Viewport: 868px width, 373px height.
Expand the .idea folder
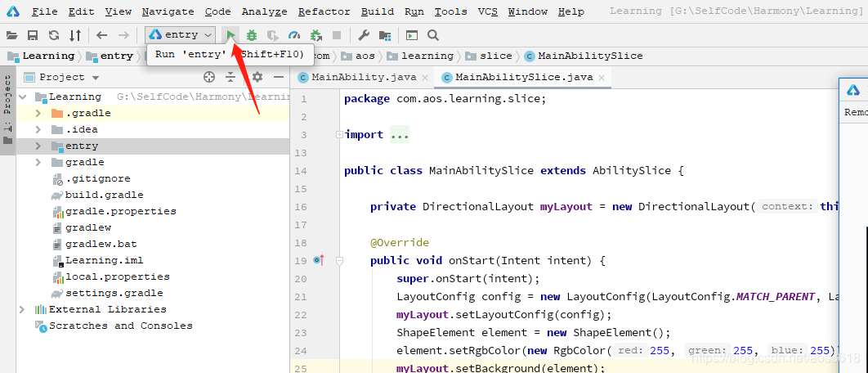click(38, 130)
